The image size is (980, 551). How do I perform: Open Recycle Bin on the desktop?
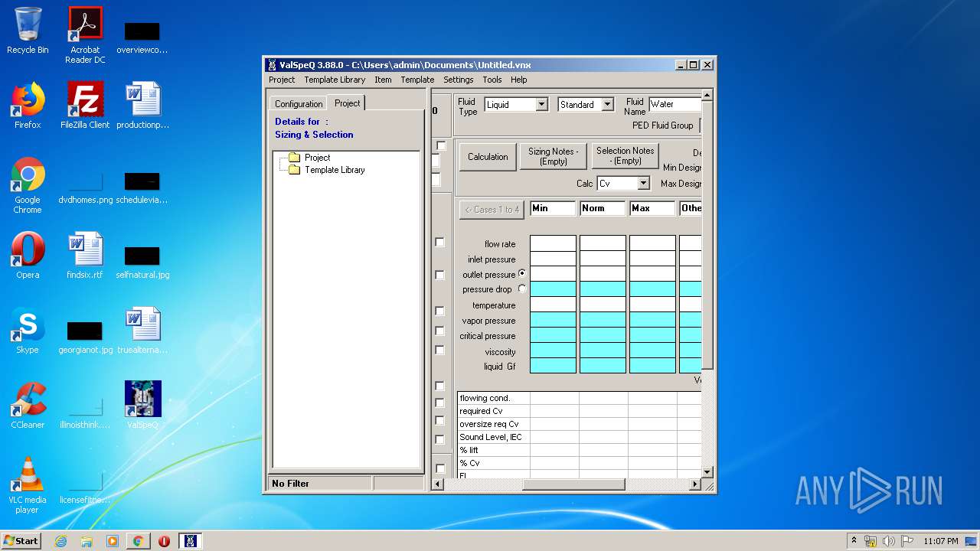tap(28, 31)
